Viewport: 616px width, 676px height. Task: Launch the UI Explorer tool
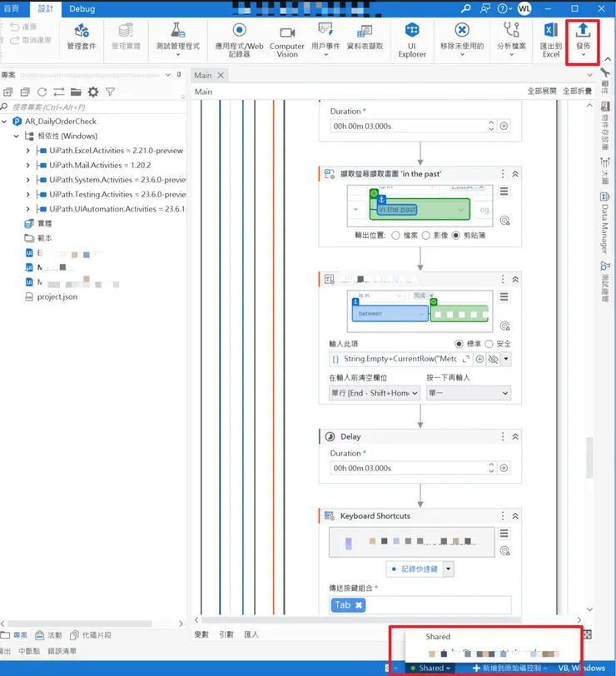[412, 40]
